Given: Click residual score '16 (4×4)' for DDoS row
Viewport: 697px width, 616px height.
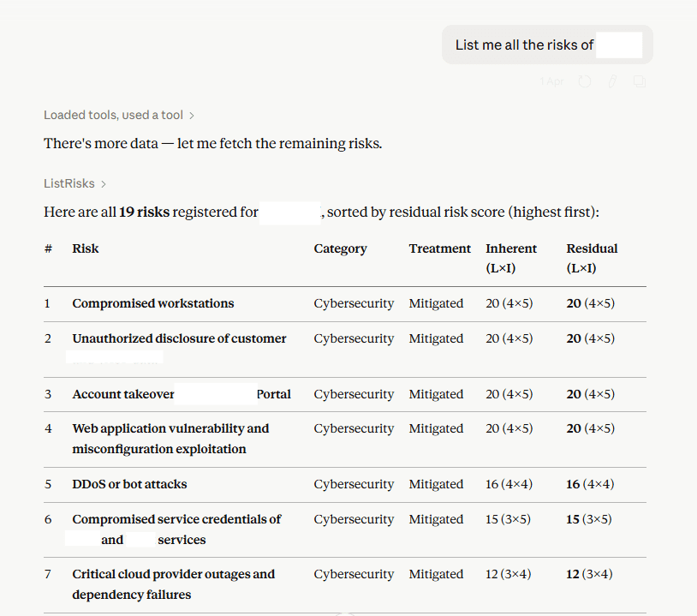Looking at the screenshot, I should click(590, 484).
